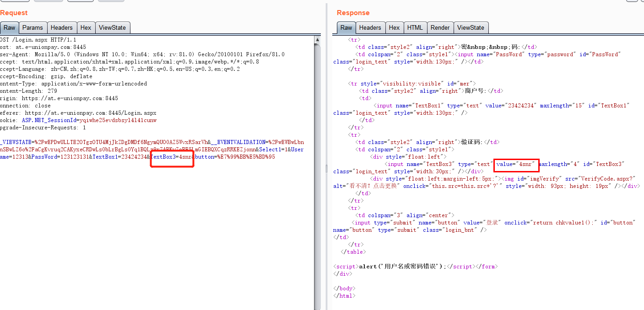Click the Accept-Encoding gzip, deflate line
The image size is (644, 310).
46,76
